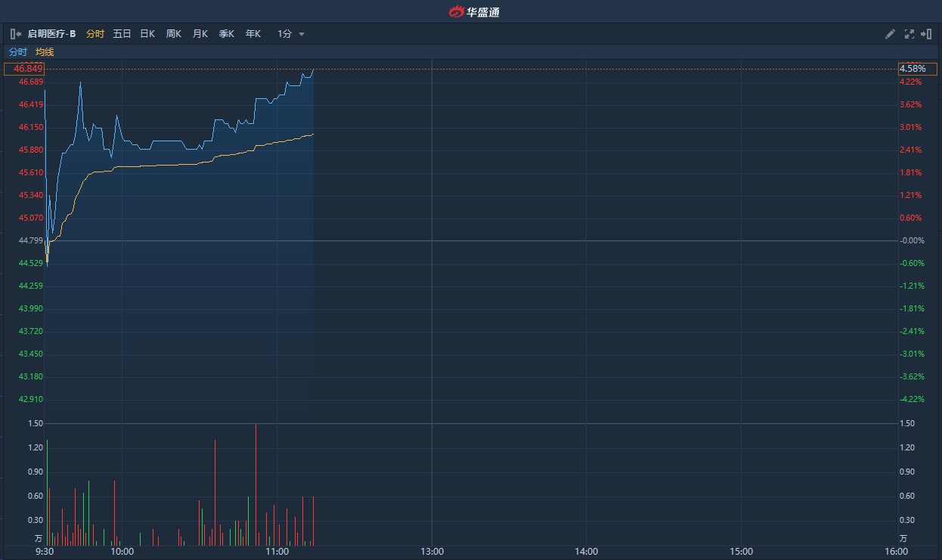The height and width of the screenshot is (560, 942).
Task: Click the 46.849 current price label
Action: [24, 69]
